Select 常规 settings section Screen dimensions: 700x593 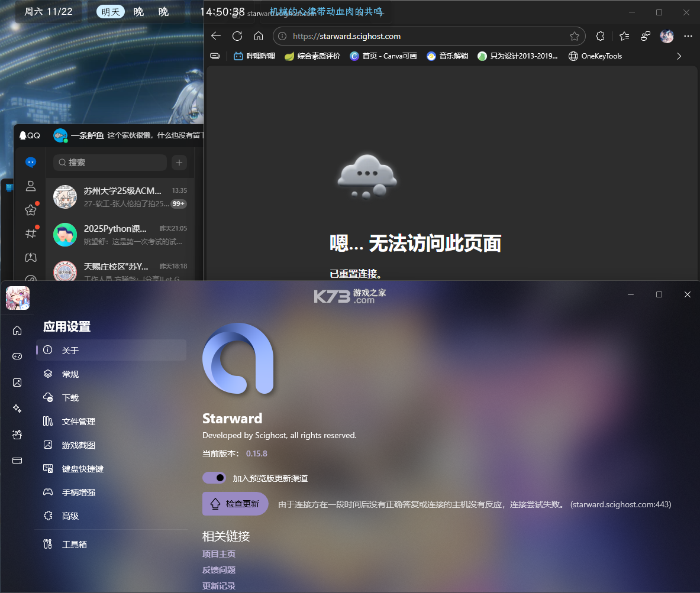pyautogui.click(x=111, y=374)
